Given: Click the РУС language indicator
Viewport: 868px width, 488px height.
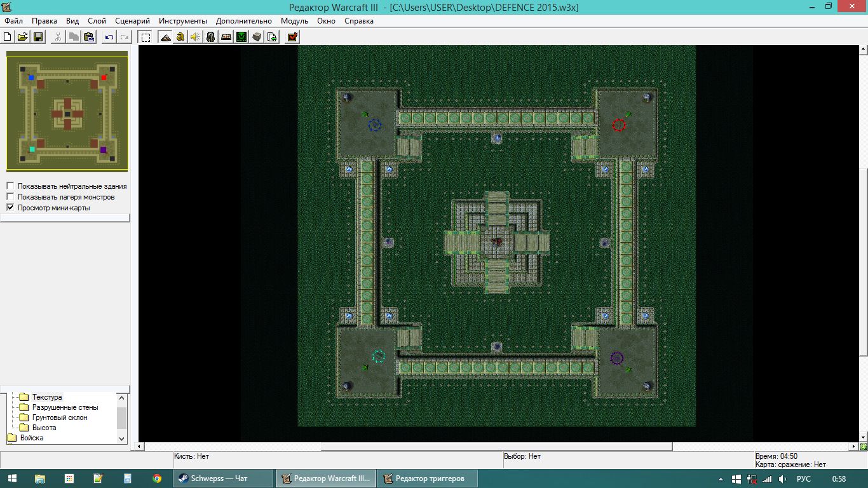Looking at the screenshot, I should pos(804,478).
